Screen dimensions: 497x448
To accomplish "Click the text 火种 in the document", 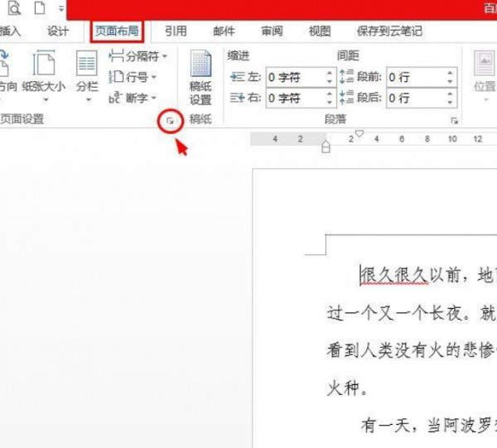I will tap(343, 388).
